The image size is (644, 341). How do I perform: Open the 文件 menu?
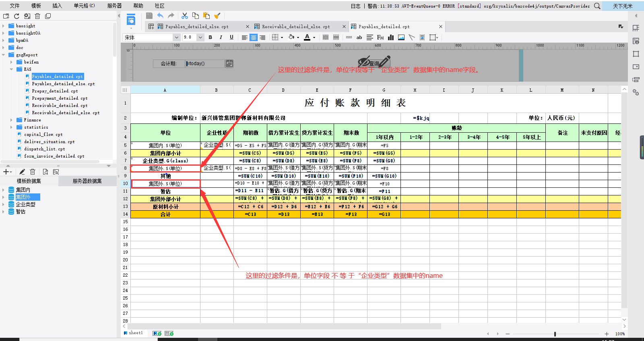(x=14, y=6)
